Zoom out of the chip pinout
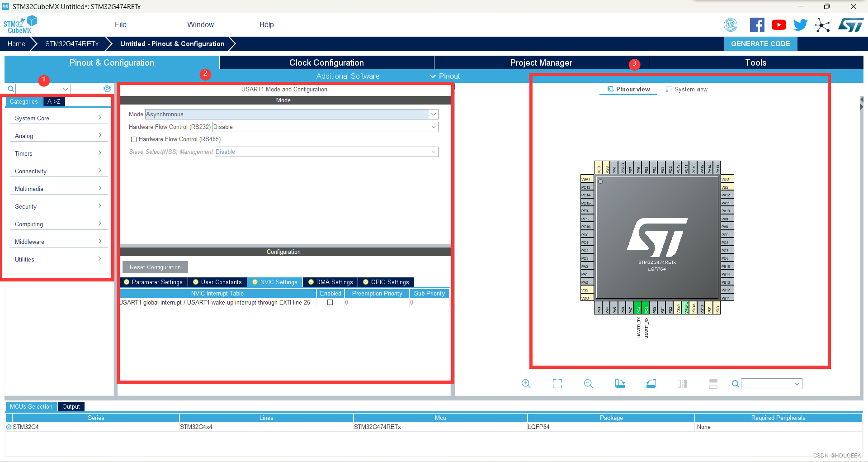 pyautogui.click(x=588, y=384)
